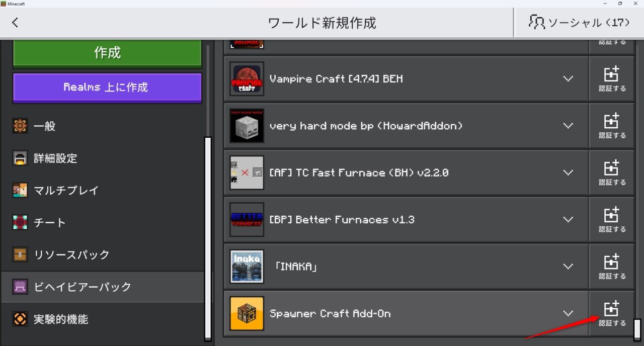Click the left settings panel scrollbar
Screen dimensions: 644x346
click(x=208, y=238)
